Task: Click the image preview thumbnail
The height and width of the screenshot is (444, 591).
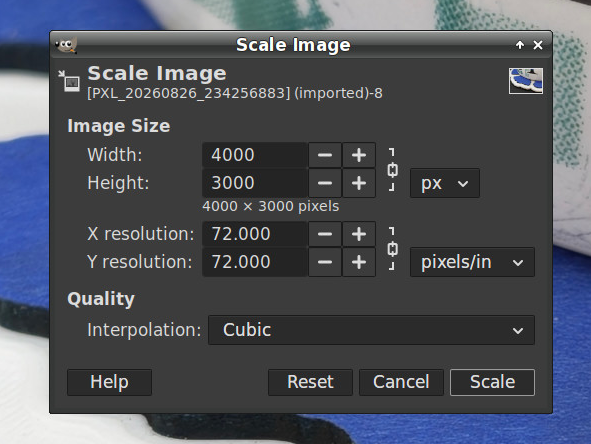Action: [x=526, y=81]
